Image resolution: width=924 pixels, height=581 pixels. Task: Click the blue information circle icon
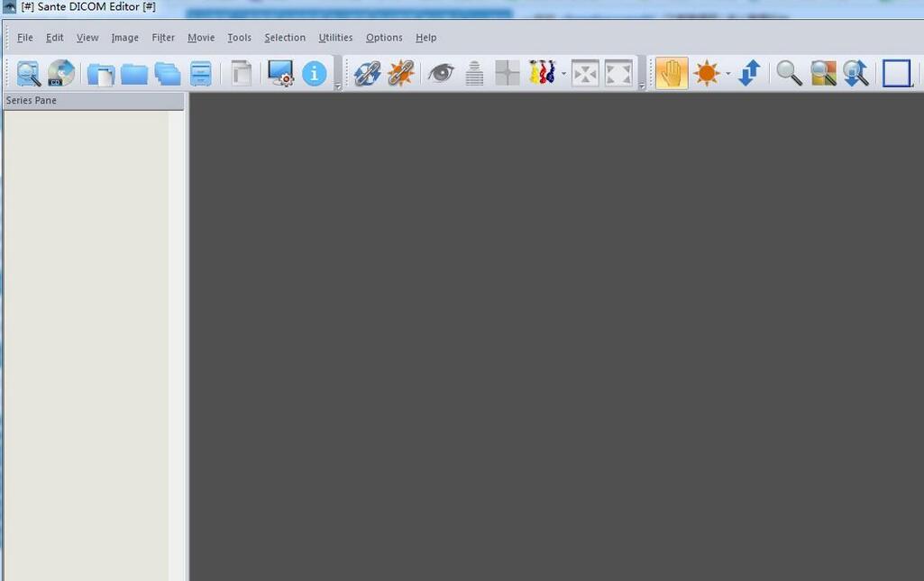314,74
